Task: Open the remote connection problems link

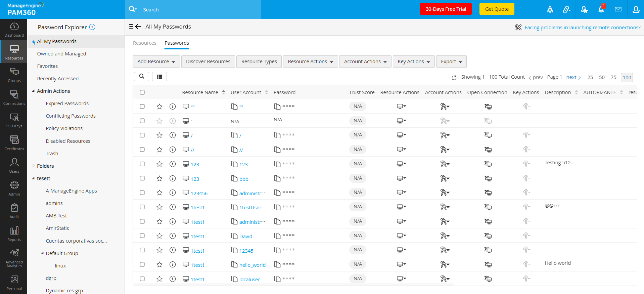Action: pos(582,28)
